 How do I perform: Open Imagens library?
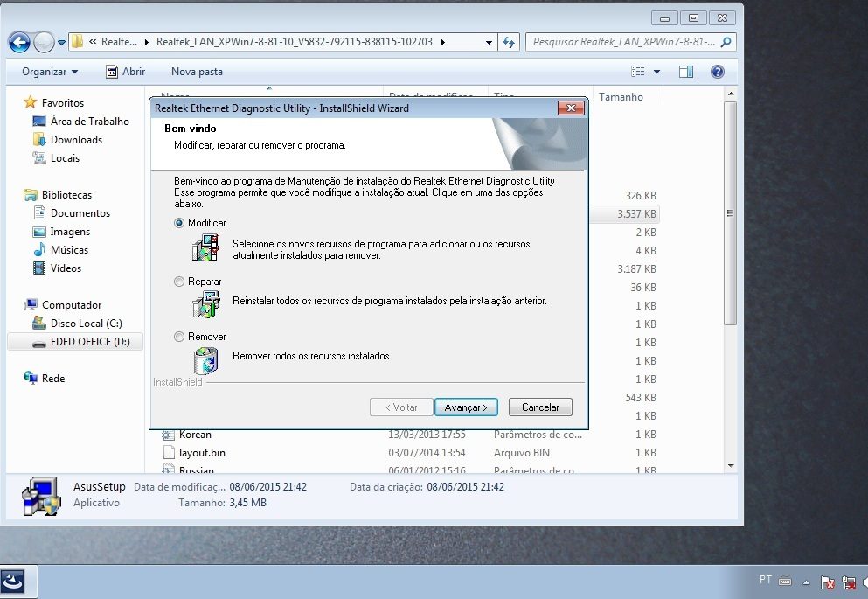[x=70, y=232]
